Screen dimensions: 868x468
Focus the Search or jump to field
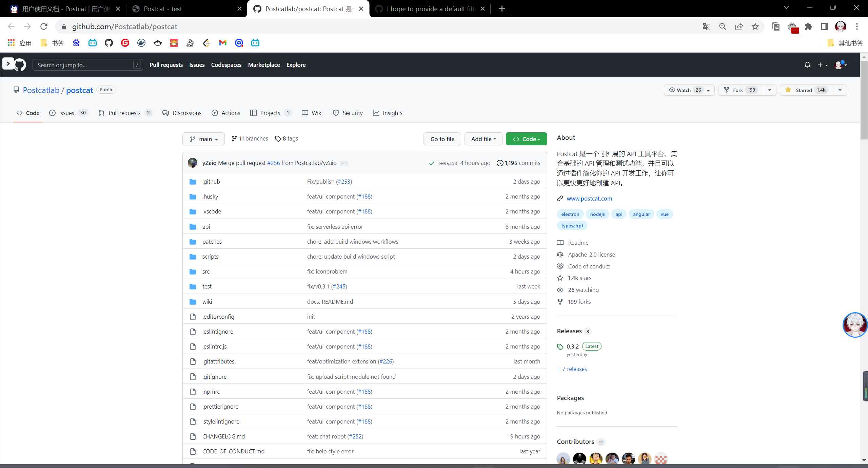click(85, 65)
